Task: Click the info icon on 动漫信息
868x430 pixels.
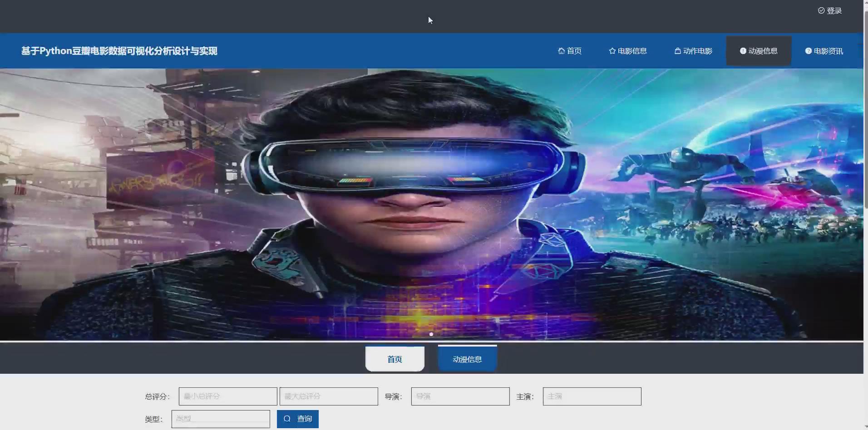Action: tap(742, 50)
